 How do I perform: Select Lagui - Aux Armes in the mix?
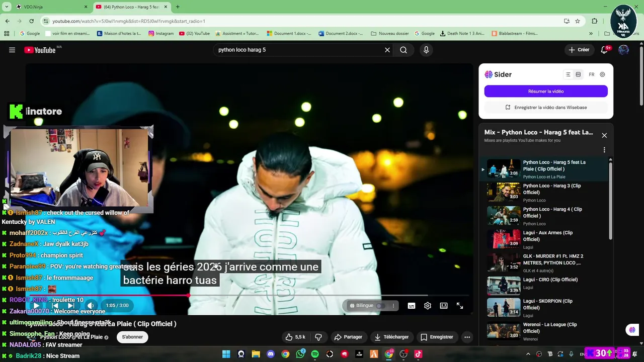click(544, 239)
